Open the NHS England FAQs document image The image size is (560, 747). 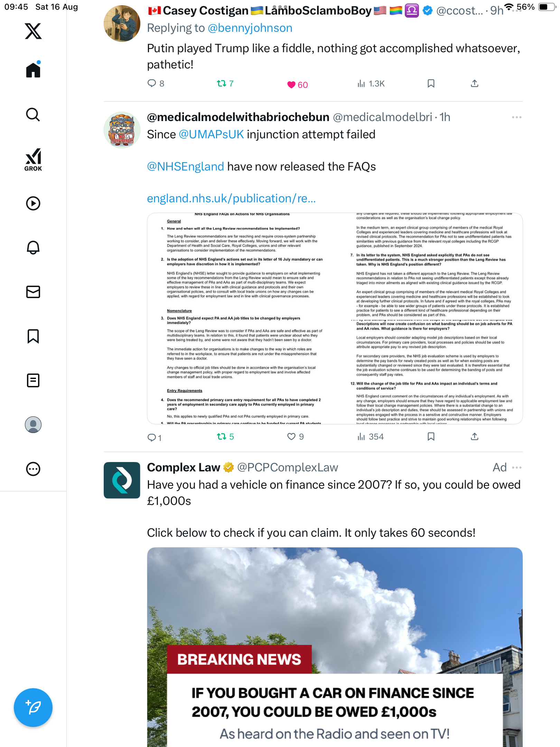point(335,319)
